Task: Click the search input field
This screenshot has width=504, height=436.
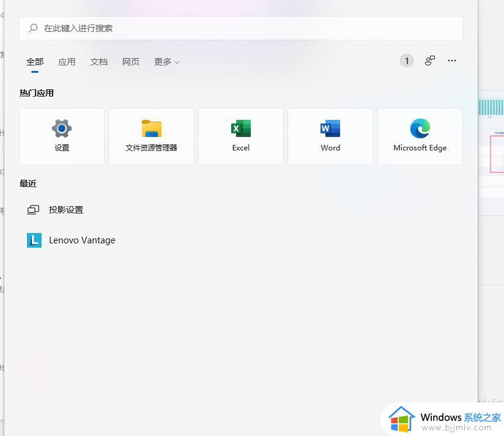Action: click(241, 28)
